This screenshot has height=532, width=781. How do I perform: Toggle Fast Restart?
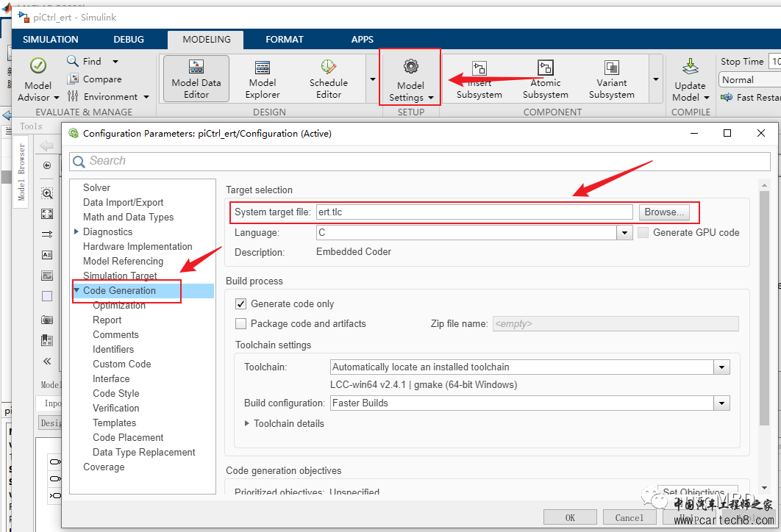pyautogui.click(x=751, y=97)
